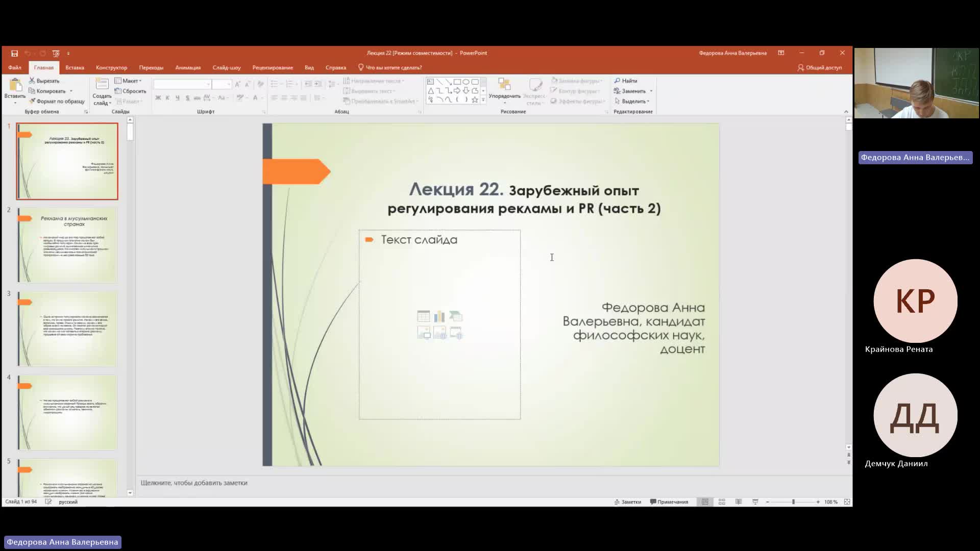Insert video icon in content placeholder
980x551 pixels.
pyautogui.click(x=456, y=333)
